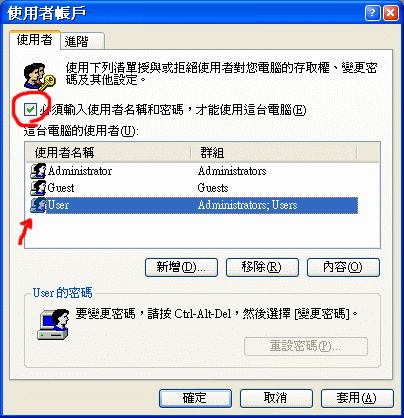404x418 pixels.
Task: Click 確定 to confirm settings
Action: [x=195, y=398]
